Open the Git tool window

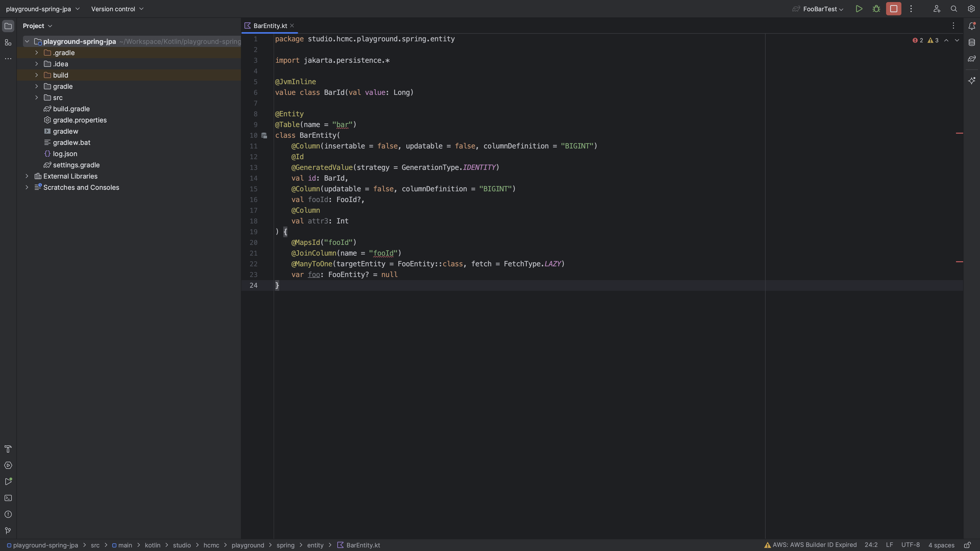pyautogui.click(x=8, y=531)
